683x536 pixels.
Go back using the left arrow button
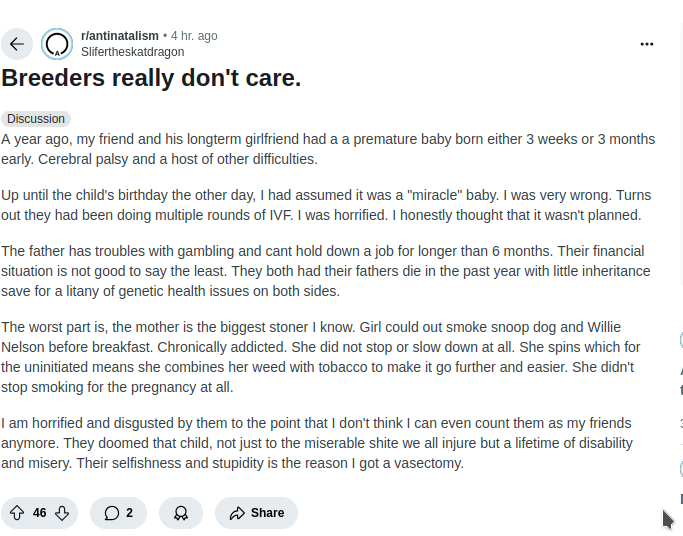(17, 44)
